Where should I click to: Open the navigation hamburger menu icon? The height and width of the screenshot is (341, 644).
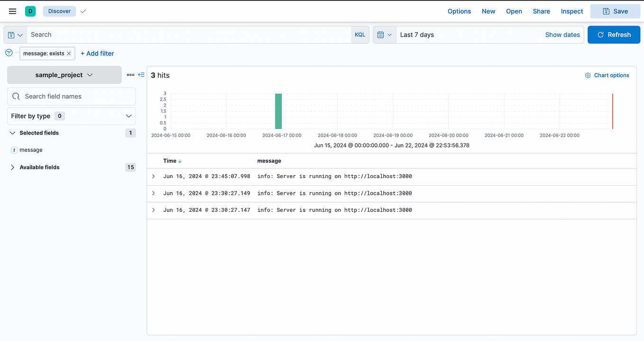click(12, 11)
